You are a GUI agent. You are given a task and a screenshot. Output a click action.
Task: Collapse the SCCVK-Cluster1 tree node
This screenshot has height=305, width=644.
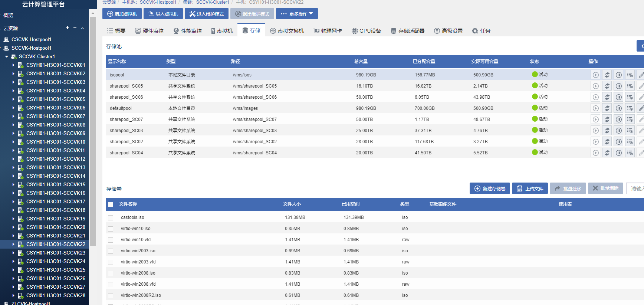click(x=7, y=57)
